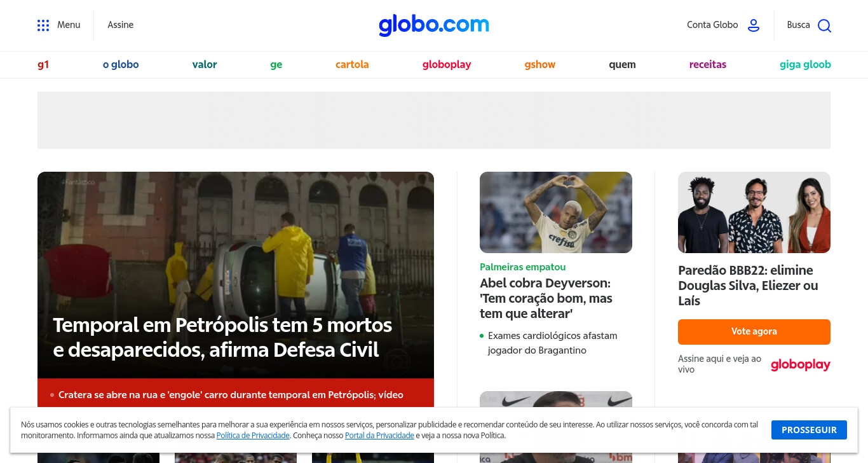
Task: Open the Política de Privacidade link
Action: (x=253, y=436)
